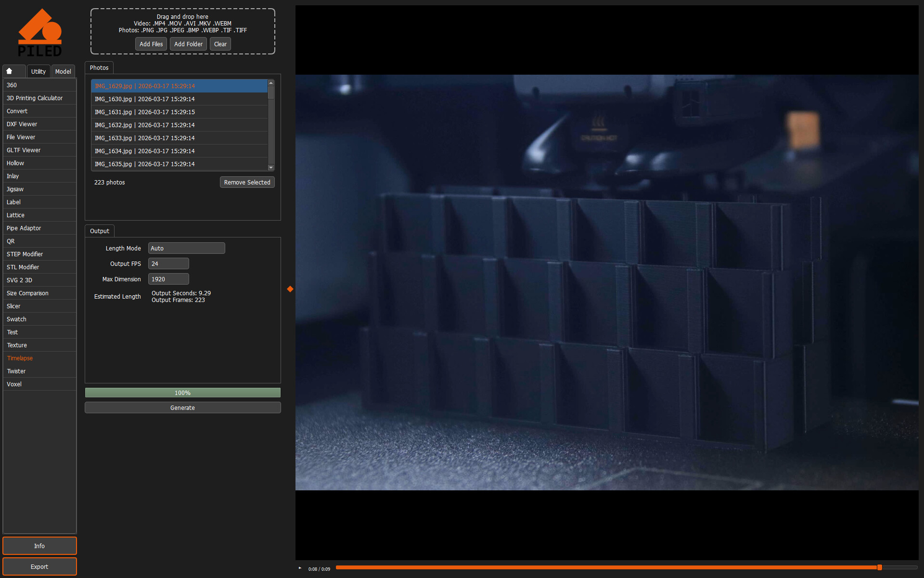Viewport: 924px width, 578px height.
Task: Click the Add Folder button
Action: [188, 44]
